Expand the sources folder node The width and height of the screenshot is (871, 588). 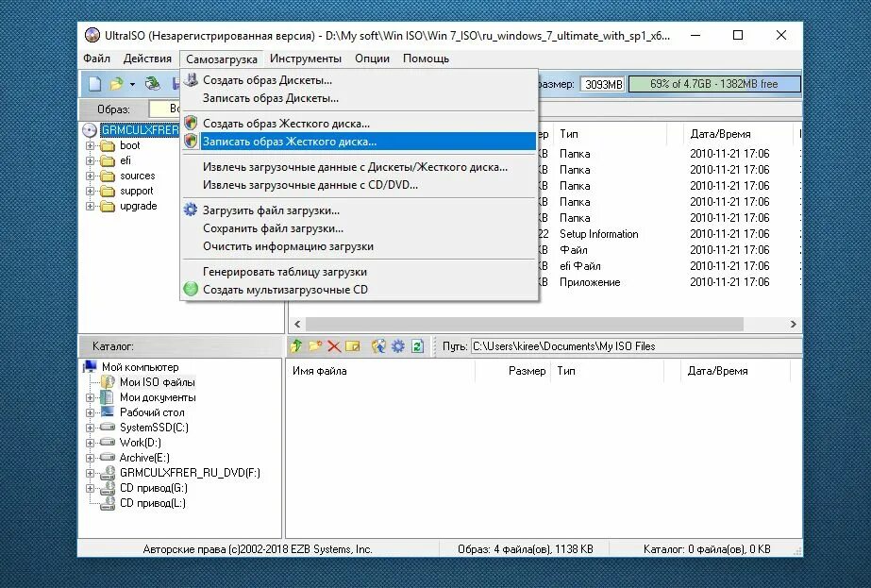point(90,176)
